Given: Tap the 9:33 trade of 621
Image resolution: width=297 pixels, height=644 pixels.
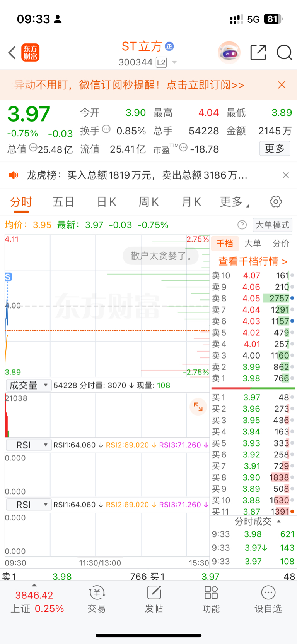Looking at the screenshot, I should [253, 534].
